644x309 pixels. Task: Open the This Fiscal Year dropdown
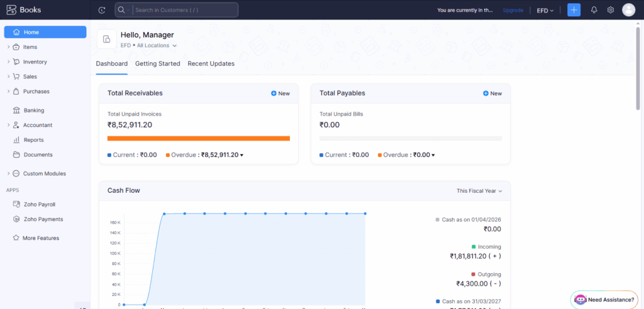click(x=479, y=191)
